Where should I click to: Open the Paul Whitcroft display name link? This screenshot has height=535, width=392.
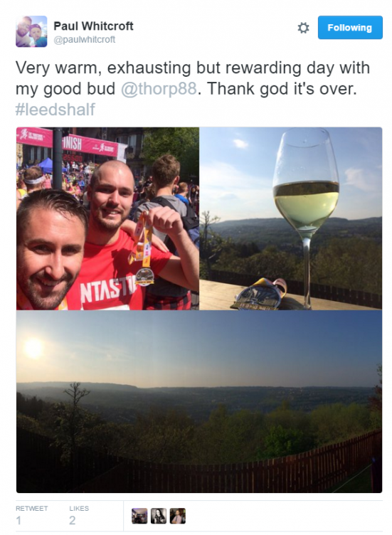(93, 26)
